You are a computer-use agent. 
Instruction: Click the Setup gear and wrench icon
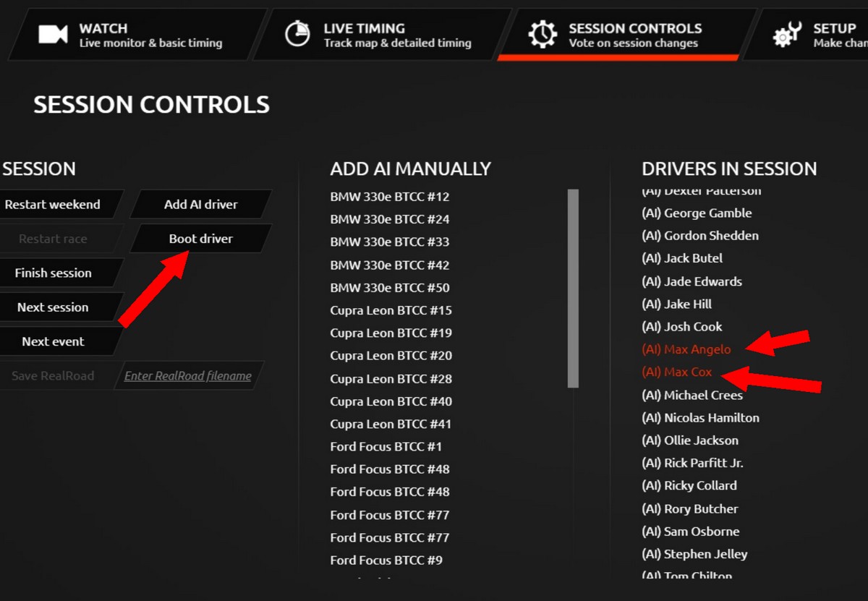click(787, 35)
